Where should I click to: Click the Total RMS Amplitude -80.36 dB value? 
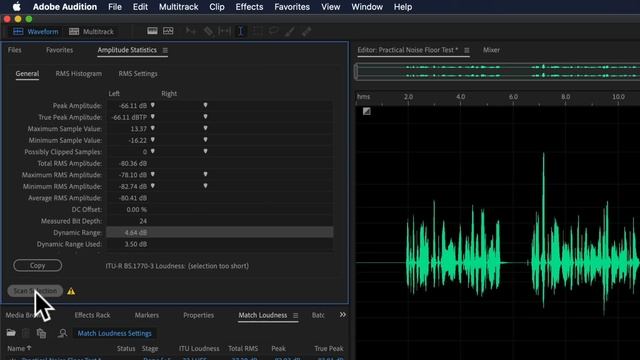coord(133,163)
